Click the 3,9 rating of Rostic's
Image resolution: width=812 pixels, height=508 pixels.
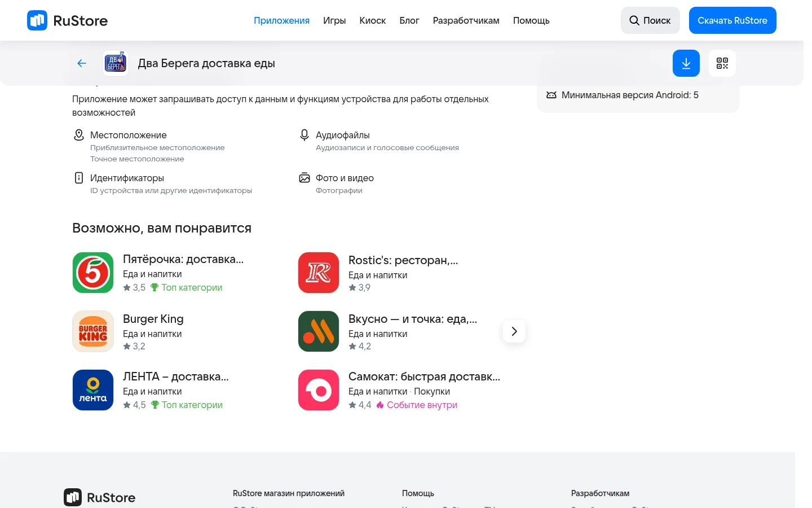click(359, 287)
